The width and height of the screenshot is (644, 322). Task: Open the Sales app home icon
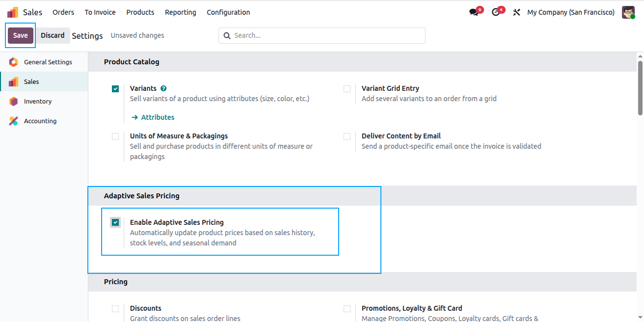click(13, 12)
